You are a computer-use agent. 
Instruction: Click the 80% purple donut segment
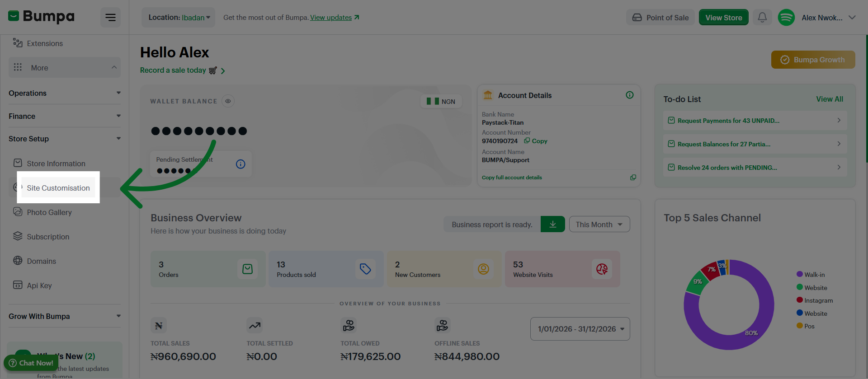pyautogui.click(x=751, y=333)
